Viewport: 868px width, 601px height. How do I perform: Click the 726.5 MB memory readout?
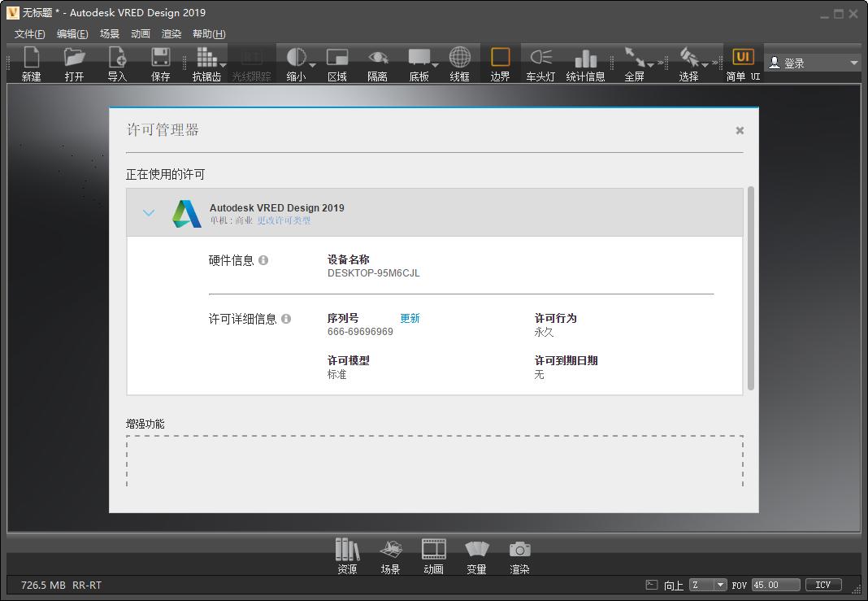(x=43, y=586)
